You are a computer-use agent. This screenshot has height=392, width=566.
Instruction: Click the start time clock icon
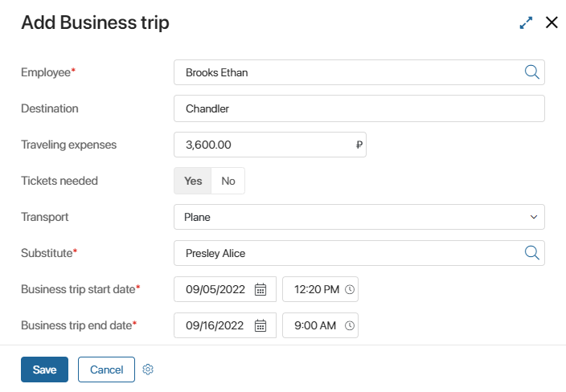(350, 289)
